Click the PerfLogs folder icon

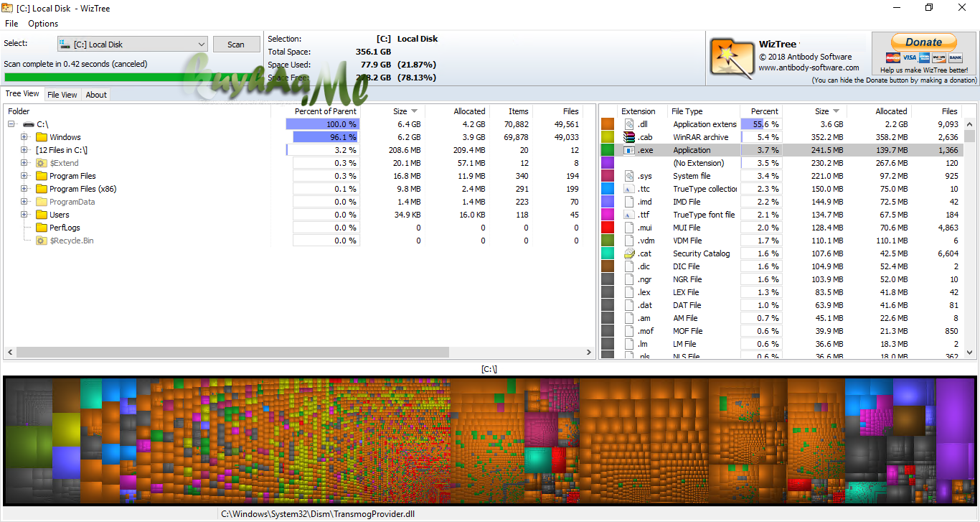pos(42,228)
